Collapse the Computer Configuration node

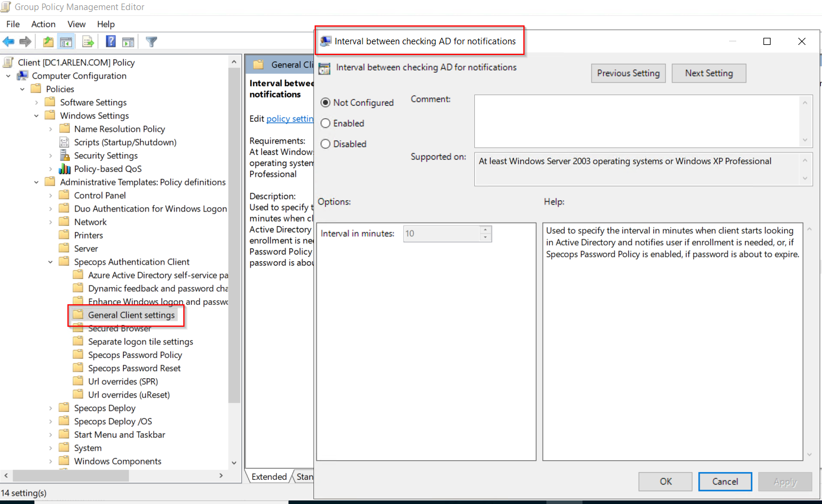pos(8,76)
